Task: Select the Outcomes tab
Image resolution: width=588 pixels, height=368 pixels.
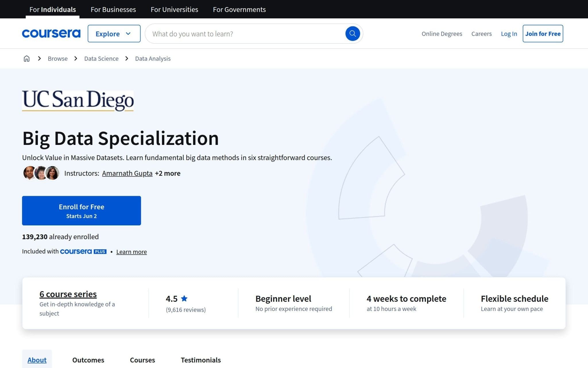Action: [88, 360]
